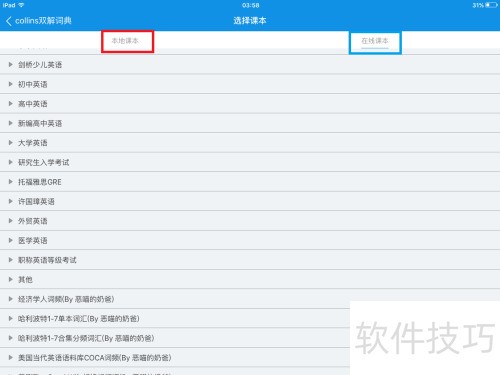Select the 医学英语 row text
Image resolution: width=500 pixels, height=375 pixels.
coord(33,240)
